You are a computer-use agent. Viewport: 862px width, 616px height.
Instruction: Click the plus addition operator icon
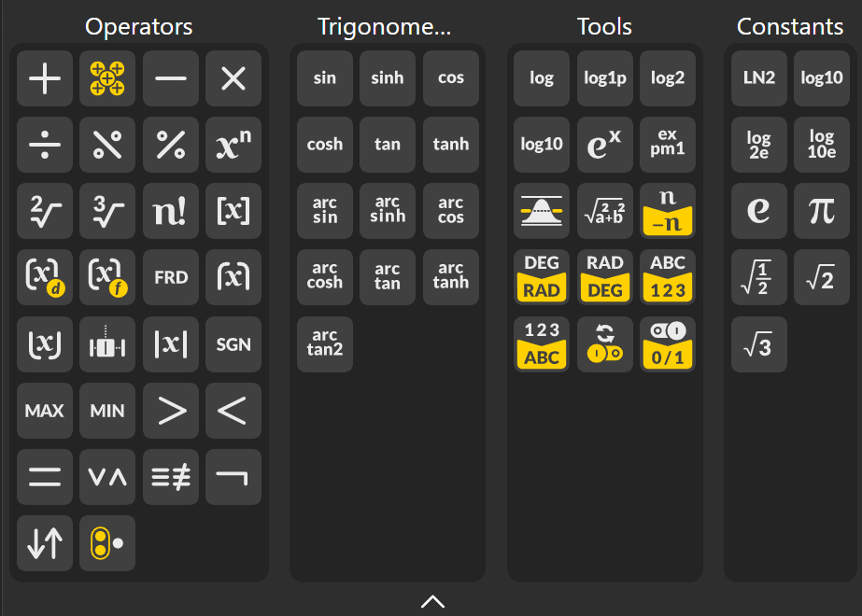pyautogui.click(x=45, y=78)
